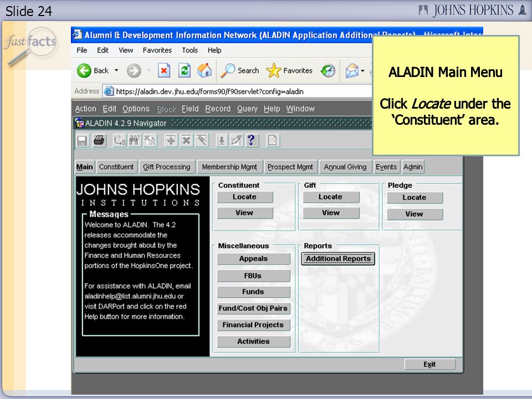532x399 pixels.
Task: Click Locate under the Constituent area
Action: point(244,197)
